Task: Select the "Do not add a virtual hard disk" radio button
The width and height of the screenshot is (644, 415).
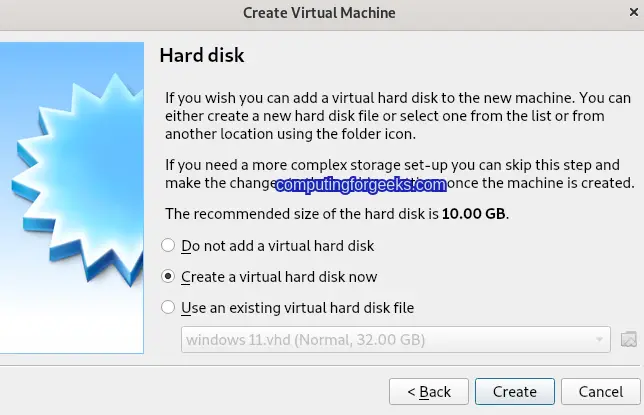Action: 168,245
